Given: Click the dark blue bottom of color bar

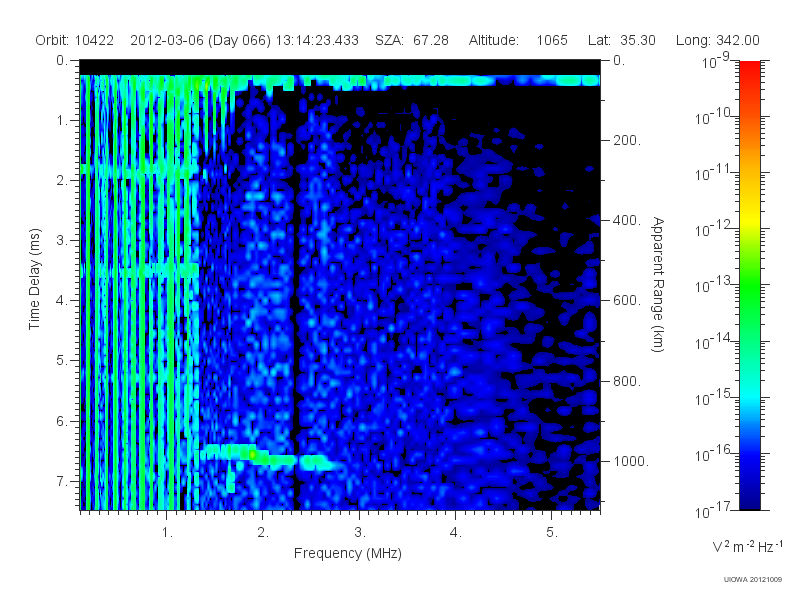Looking at the screenshot, I should [750, 503].
